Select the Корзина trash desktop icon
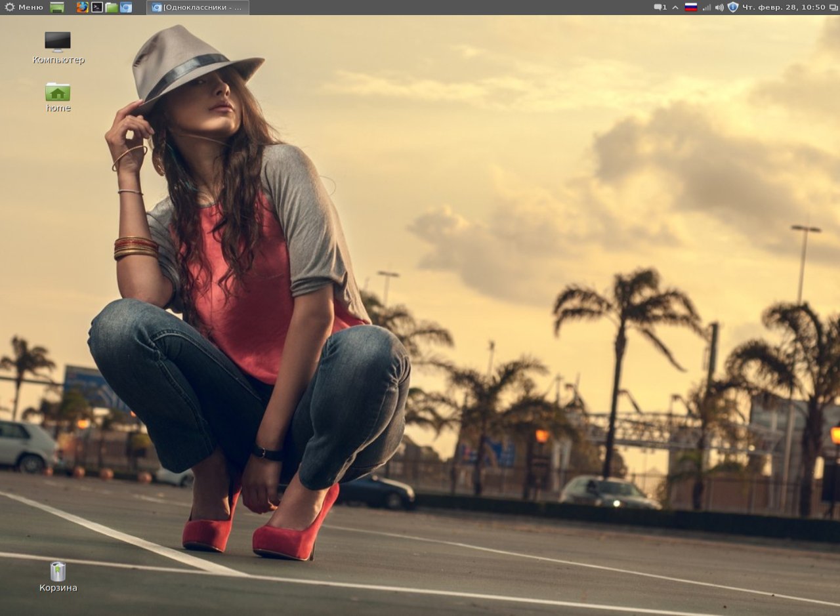 (58, 571)
